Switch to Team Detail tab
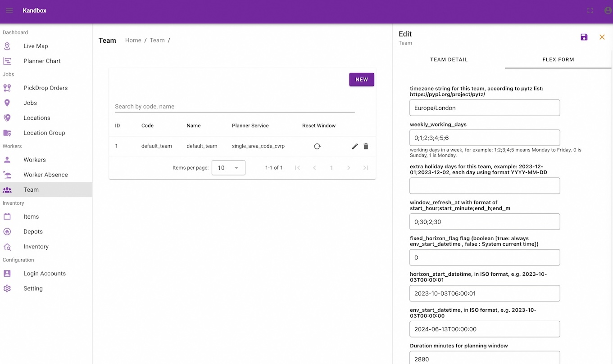 [449, 59]
